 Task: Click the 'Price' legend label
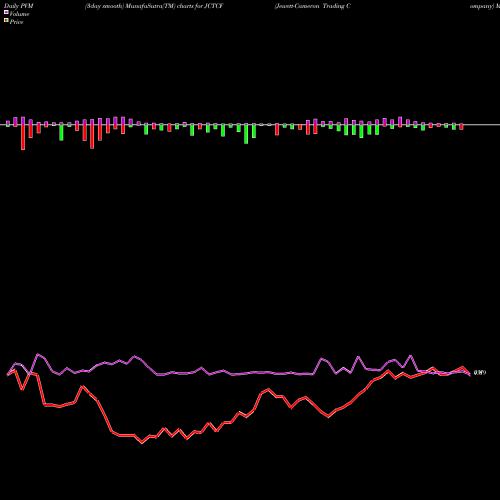pyautogui.click(x=16, y=22)
